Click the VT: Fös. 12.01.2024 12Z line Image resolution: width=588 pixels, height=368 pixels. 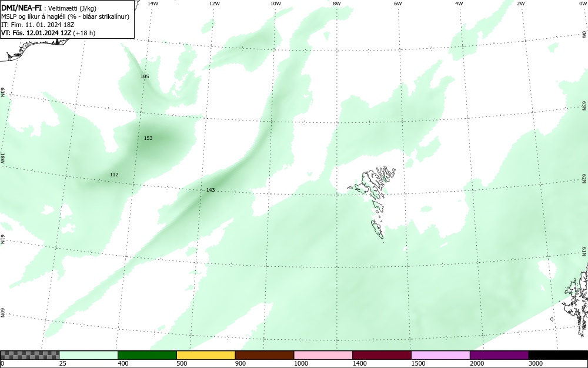point(48,33)
